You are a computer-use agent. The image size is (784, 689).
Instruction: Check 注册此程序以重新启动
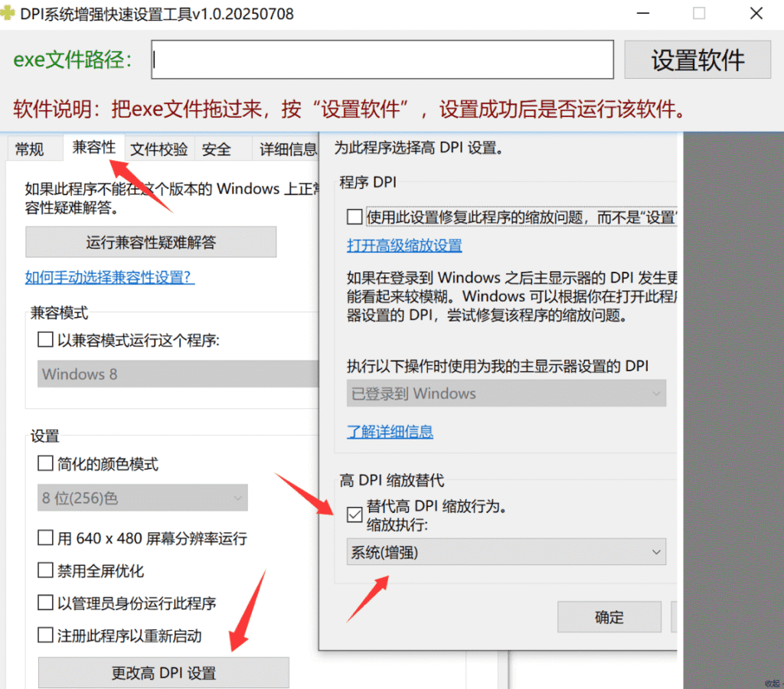[x=44, y=634]
